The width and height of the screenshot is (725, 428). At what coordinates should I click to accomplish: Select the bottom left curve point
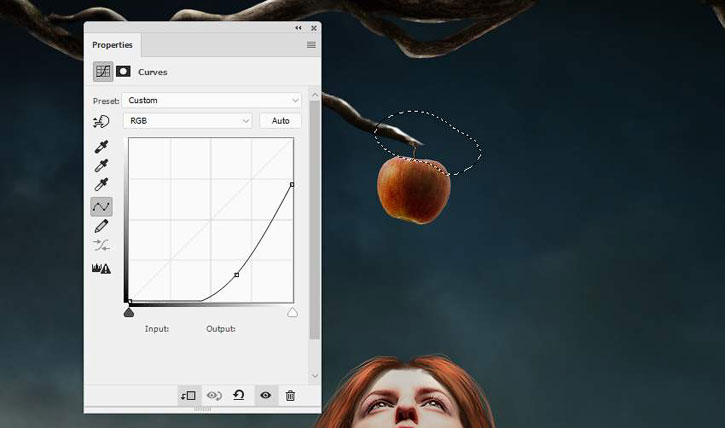(x=130, y=301)
